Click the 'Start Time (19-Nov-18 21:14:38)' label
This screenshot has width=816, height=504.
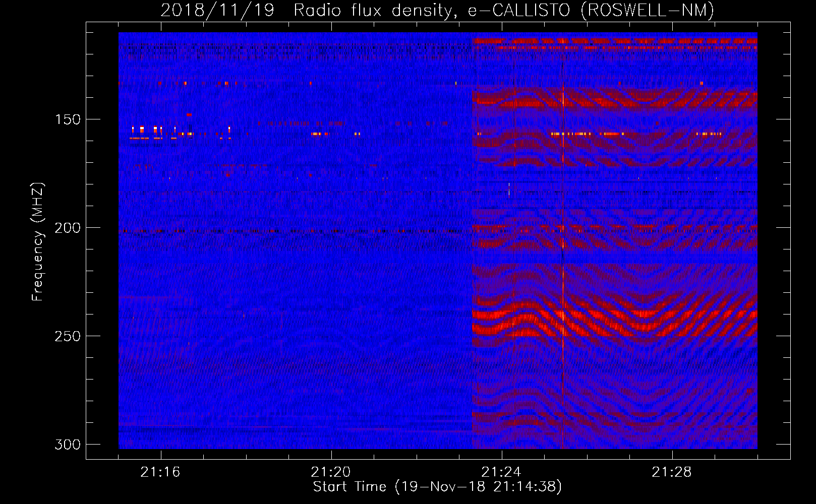click(x=437, y=487)
